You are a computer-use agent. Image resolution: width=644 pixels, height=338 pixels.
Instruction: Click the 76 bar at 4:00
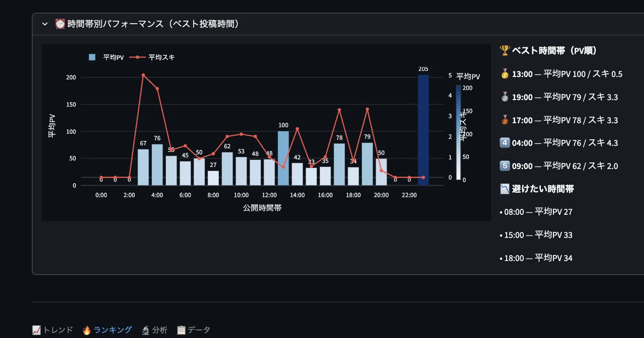coord(157,164)
